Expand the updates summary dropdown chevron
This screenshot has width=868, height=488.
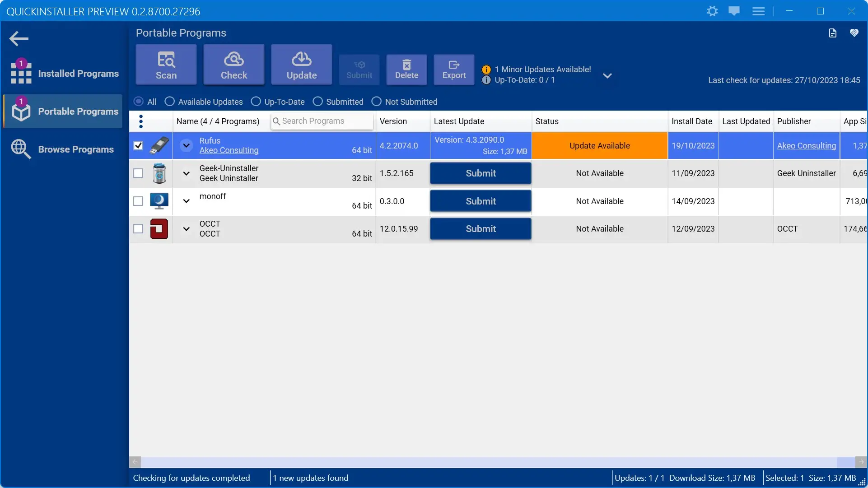click(607, 75)
